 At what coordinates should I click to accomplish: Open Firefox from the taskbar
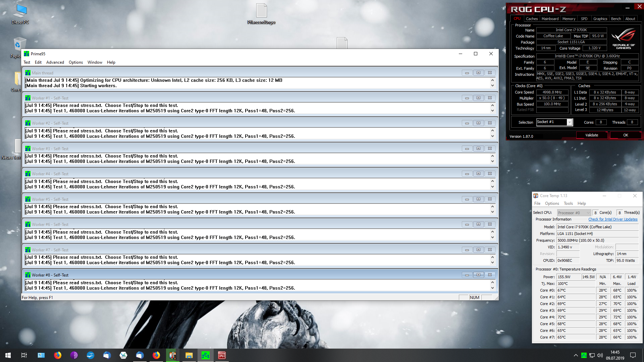tap(58, 355)
